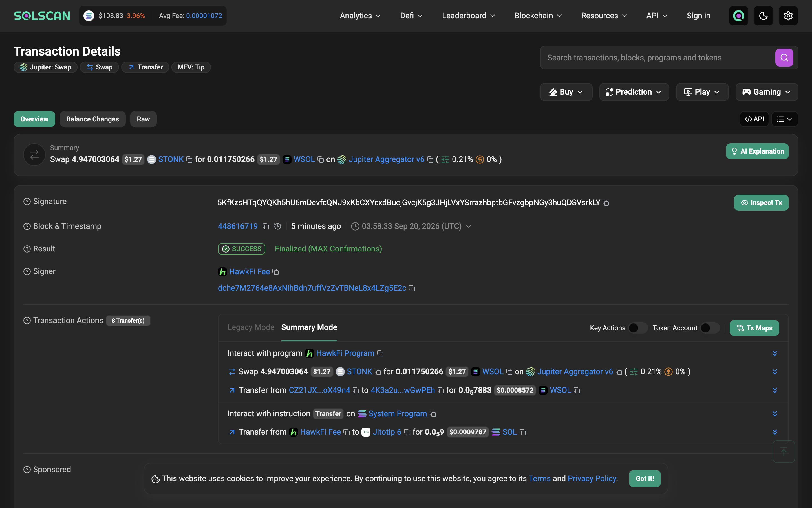Switch to Raw tab
The image size is (812, 508).
143,119
